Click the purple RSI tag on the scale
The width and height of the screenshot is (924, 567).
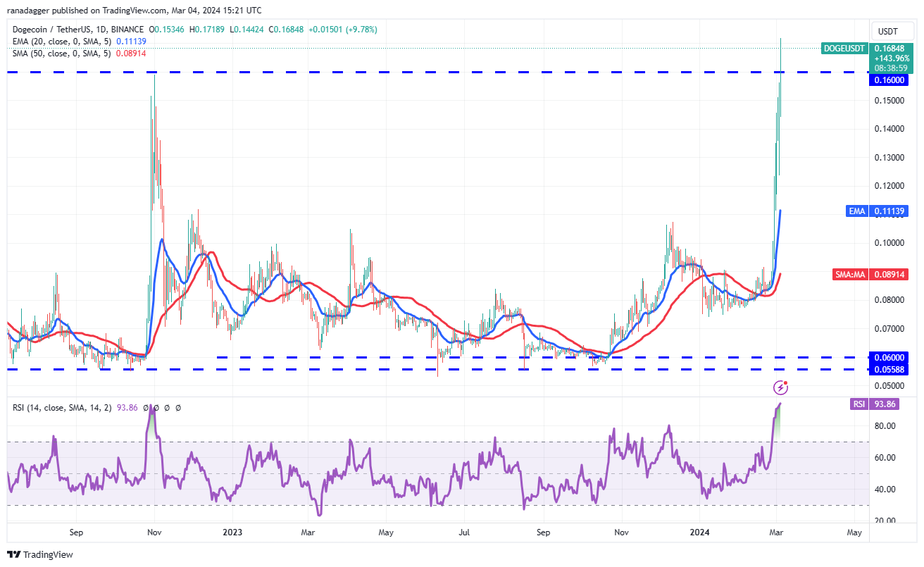pos(859,404)
